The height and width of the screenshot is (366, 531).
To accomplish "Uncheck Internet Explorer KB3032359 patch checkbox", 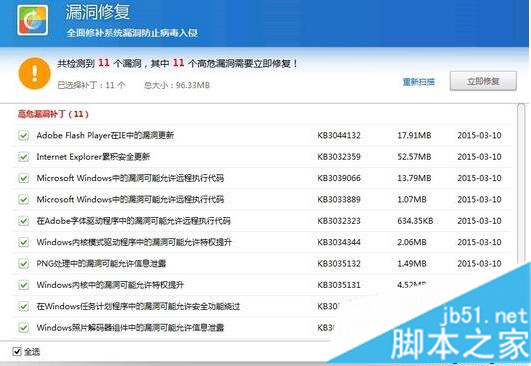I will coord(23,157).
